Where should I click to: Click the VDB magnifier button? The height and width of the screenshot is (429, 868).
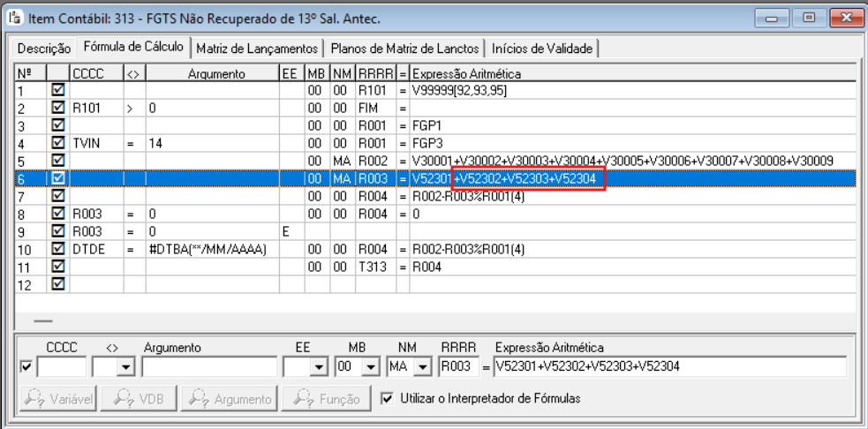click(x=140, y=399)
